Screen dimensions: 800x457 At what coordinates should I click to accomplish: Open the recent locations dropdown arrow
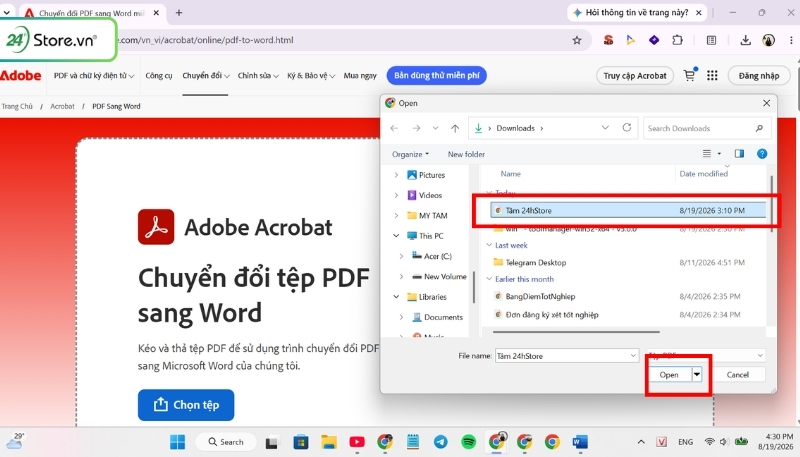point(435,128)
